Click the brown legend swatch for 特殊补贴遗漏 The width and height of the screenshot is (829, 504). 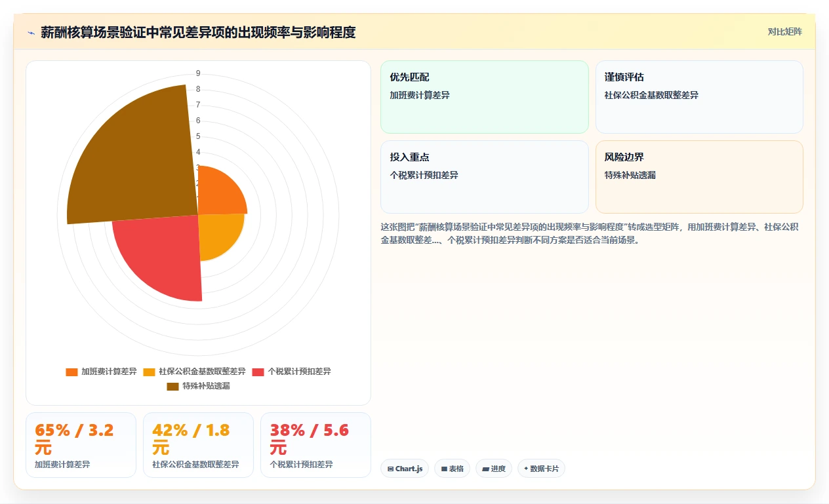172,387
